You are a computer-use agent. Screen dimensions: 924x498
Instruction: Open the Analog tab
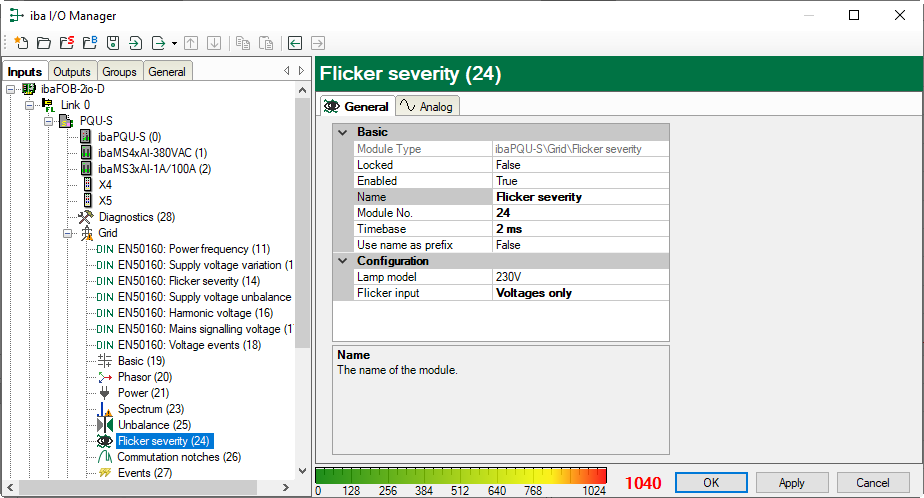(x=427, y=107)
